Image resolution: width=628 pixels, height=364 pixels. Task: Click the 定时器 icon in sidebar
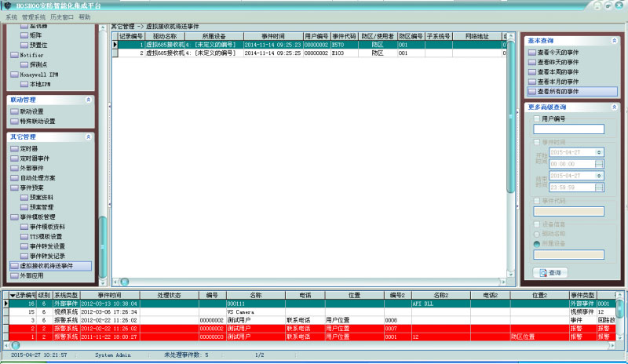pyautogui.click(x=14, y=148)
